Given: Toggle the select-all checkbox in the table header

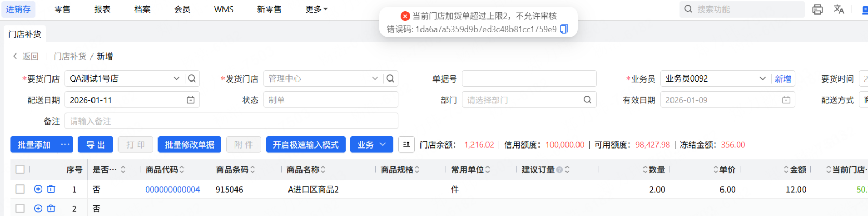Looking at the screenshot, I should [20, 169].
